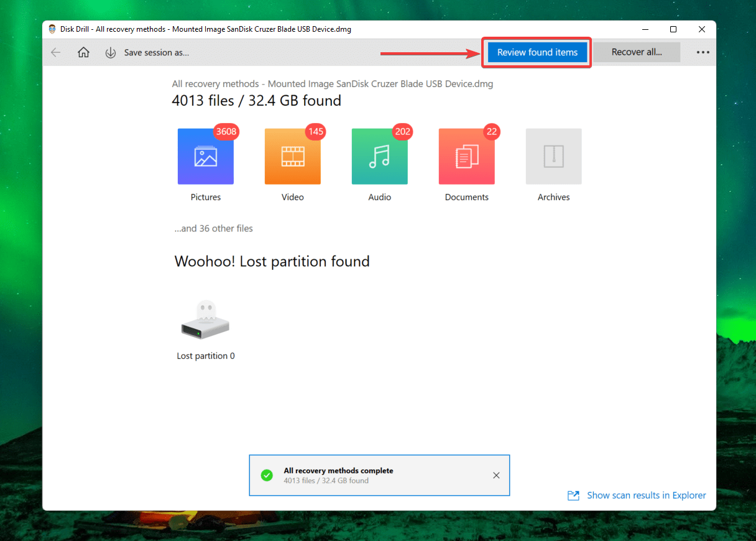Click the Disk Drill window title text

pyautogui.click(x=206, y=29)
